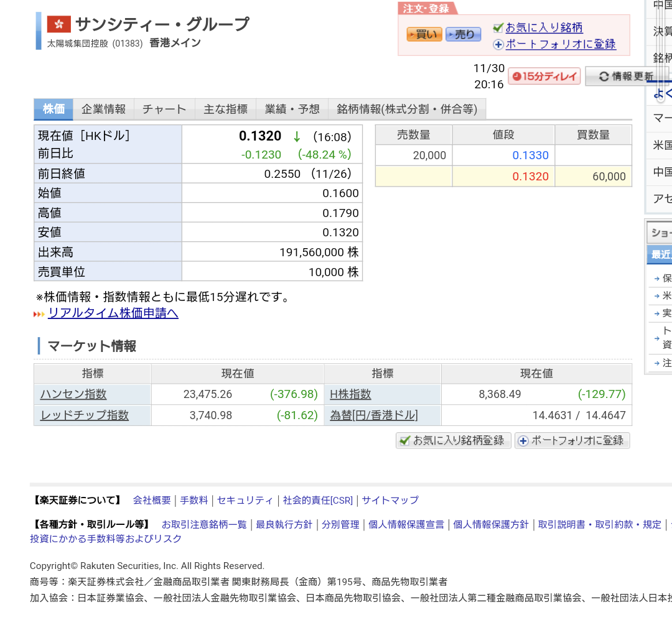
Task: Click the 情報更新 refresh button
Action: (x=626, y=76)
